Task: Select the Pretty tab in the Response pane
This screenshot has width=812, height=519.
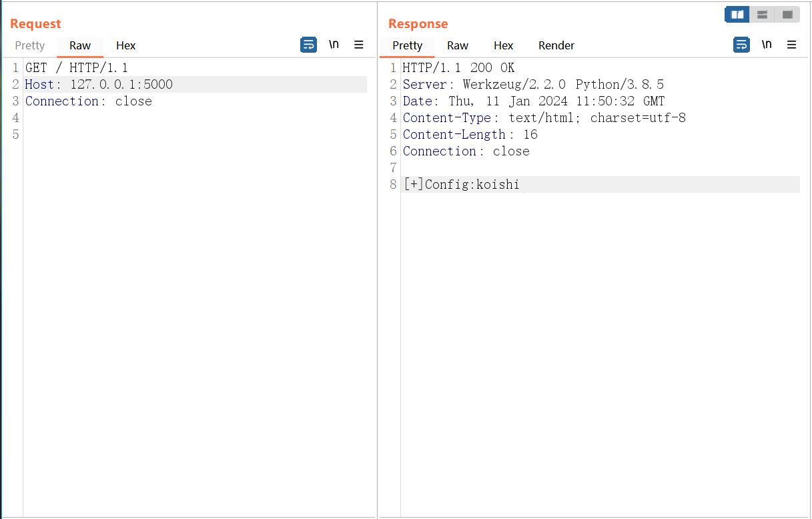Action: [407, 45]
